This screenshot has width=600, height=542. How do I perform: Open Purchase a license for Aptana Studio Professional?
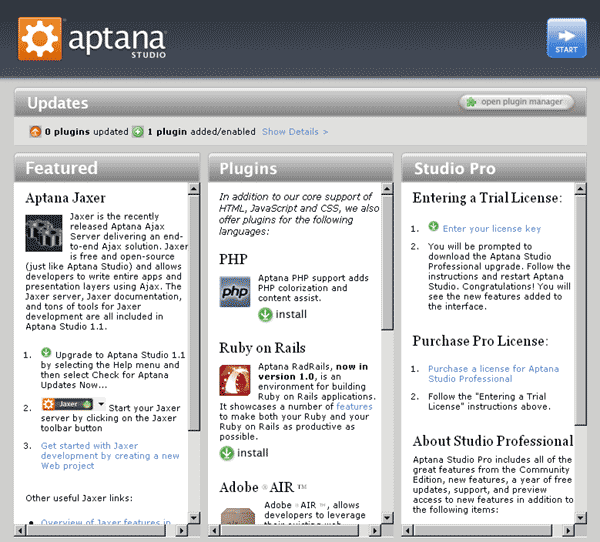click(493, 374)
